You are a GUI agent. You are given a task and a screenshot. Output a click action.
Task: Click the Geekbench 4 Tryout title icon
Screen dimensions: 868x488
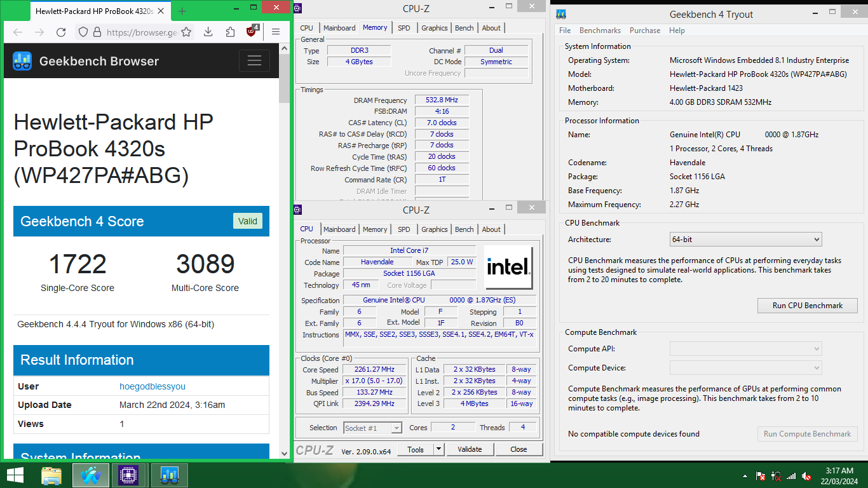560,15
